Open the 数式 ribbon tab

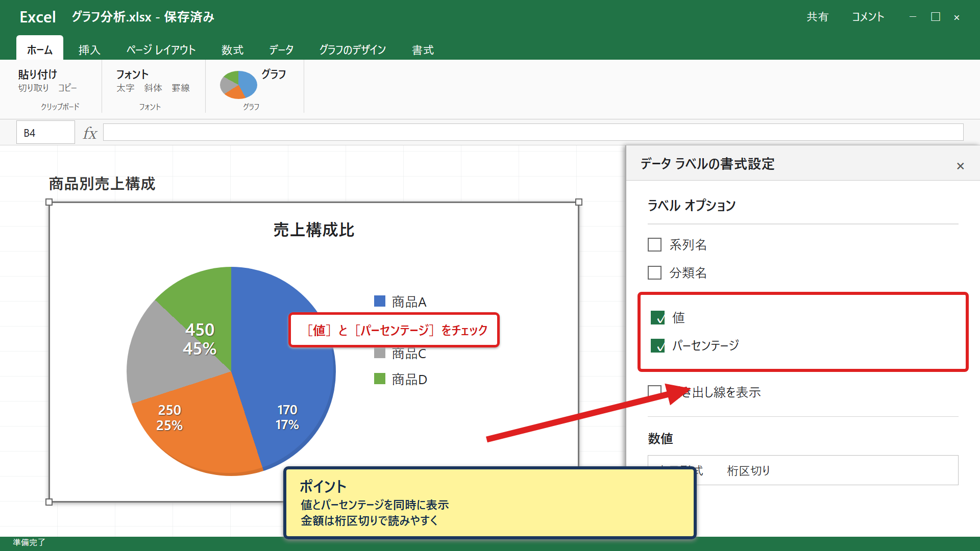point(232,49)
